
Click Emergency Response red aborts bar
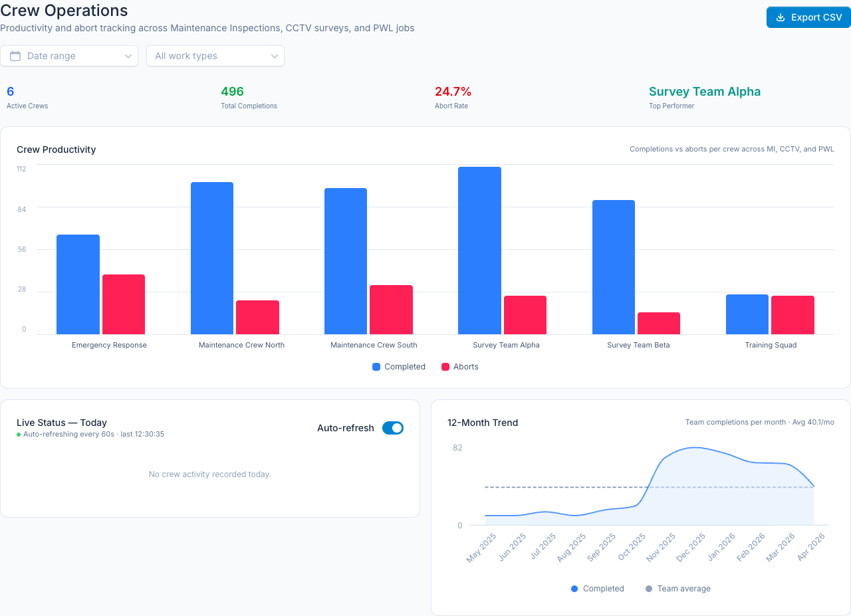pyautogui.click(x=124, y=304)
